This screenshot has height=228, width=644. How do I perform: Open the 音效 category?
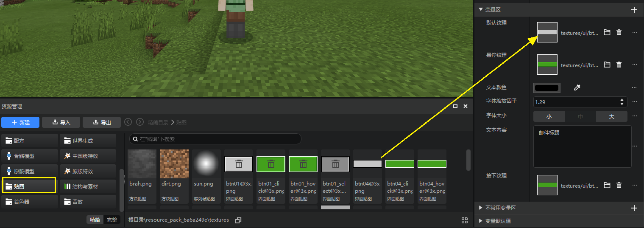(x=88, y=202)
